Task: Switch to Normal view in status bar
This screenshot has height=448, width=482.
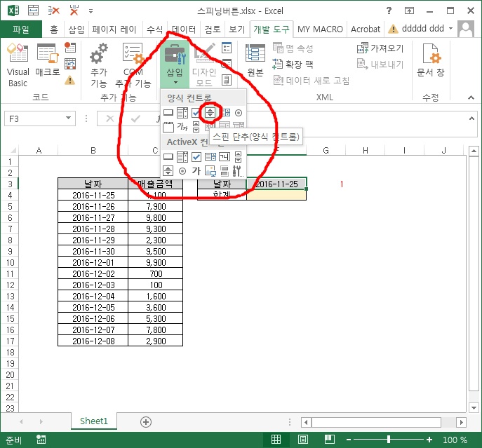Action: click(276, 440)
